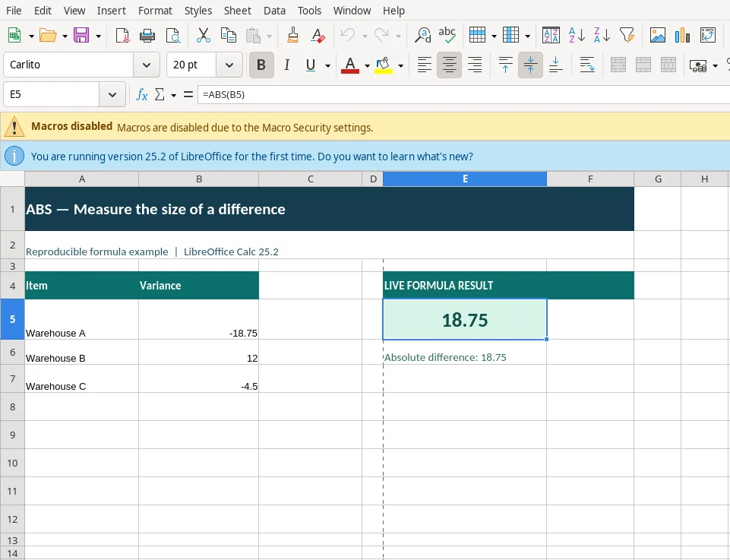Screen dimensions: 730x560
Task: Click the New spreadsheet icon
Action: pos(14,36)
